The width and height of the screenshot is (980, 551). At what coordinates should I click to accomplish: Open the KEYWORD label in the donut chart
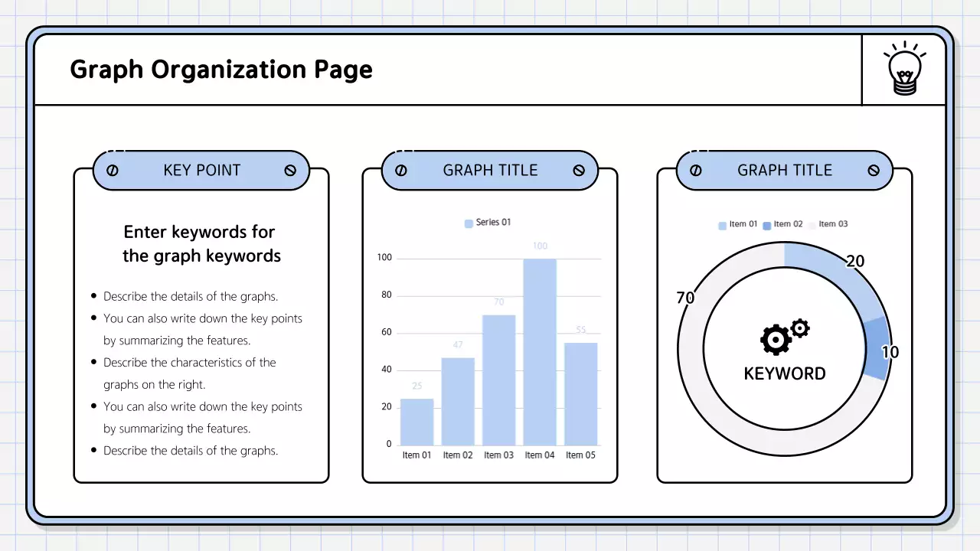tap(784, 373)
